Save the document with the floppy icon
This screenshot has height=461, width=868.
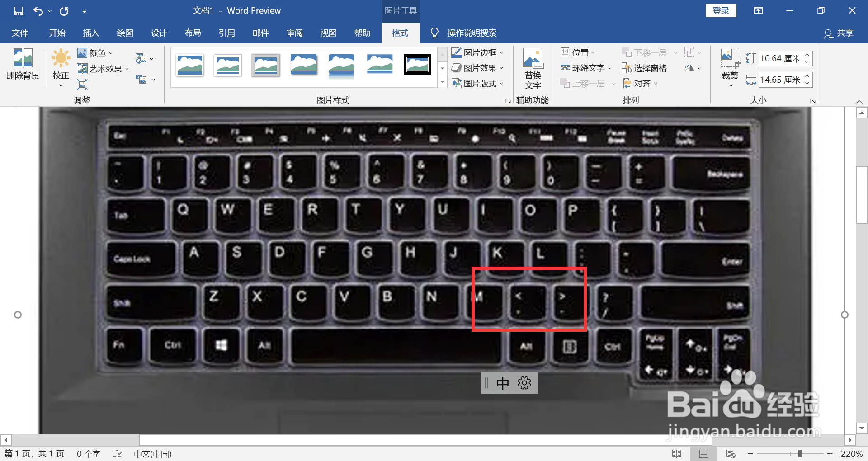coord(19,11)
